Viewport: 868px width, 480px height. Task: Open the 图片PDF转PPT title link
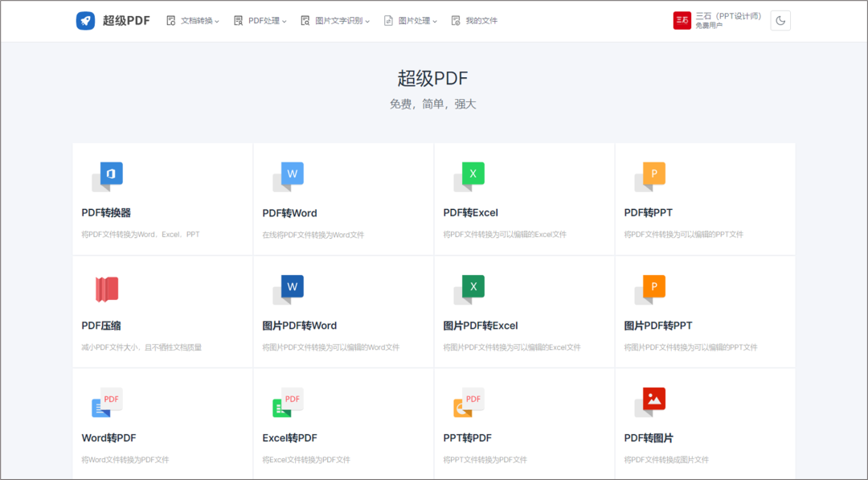pos(658,326)
